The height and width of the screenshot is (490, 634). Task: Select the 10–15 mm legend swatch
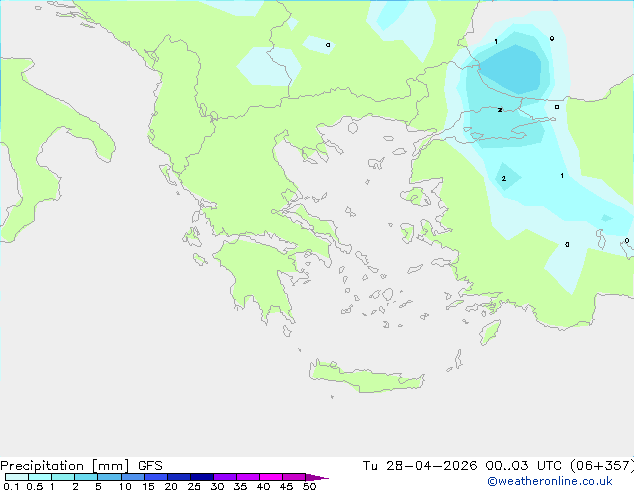click(x=133, y=477)
